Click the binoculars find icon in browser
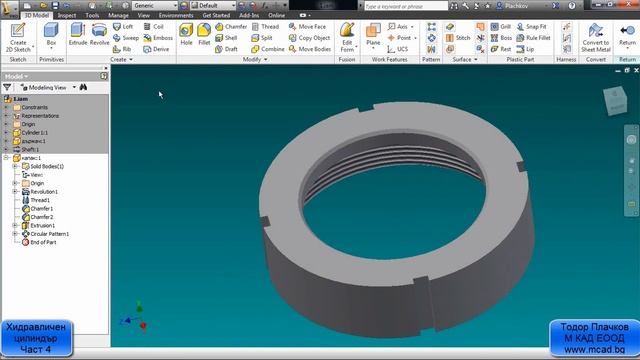This screenshot has height=360, width=640. (x=83, y=87)
